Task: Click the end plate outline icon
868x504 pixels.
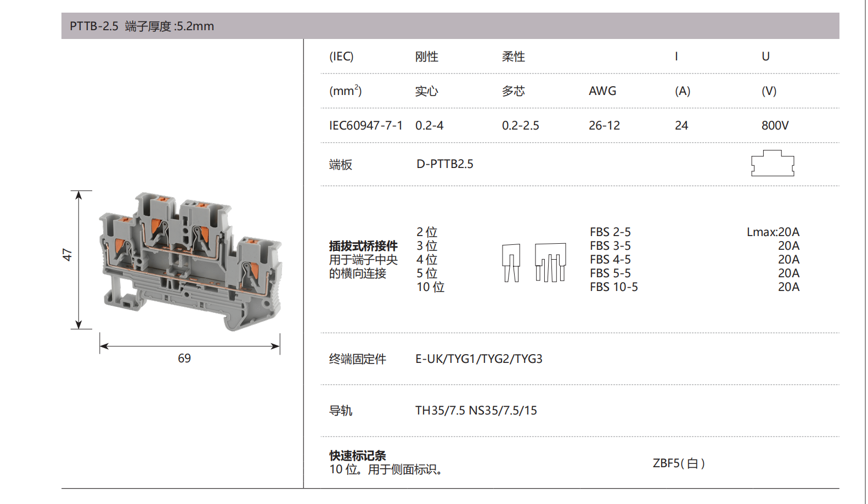Action: click(x=773, y=163)
